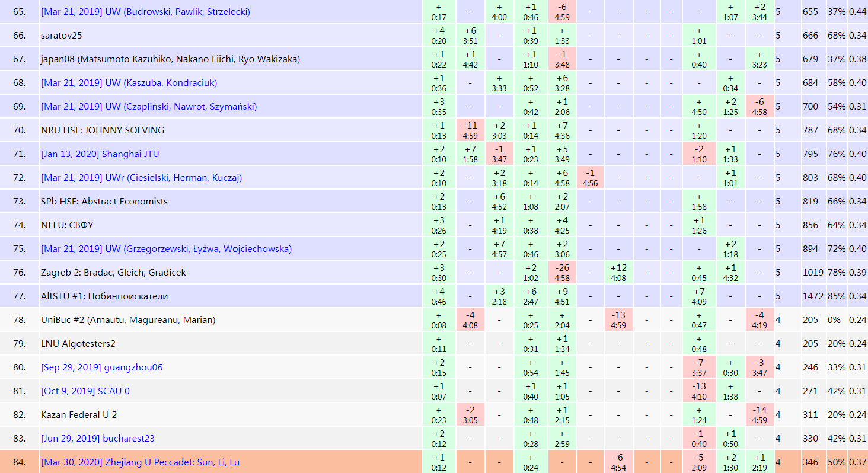Open UW Czapliński, Nawrot, Szymański link

click(x=149, y=107)
